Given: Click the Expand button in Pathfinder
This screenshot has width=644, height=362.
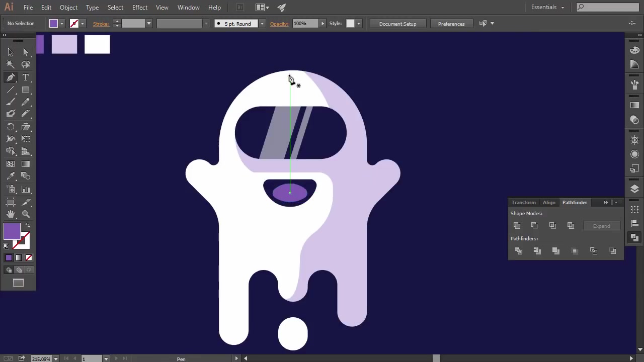Looking at the screenshot, I should (601, 226).
